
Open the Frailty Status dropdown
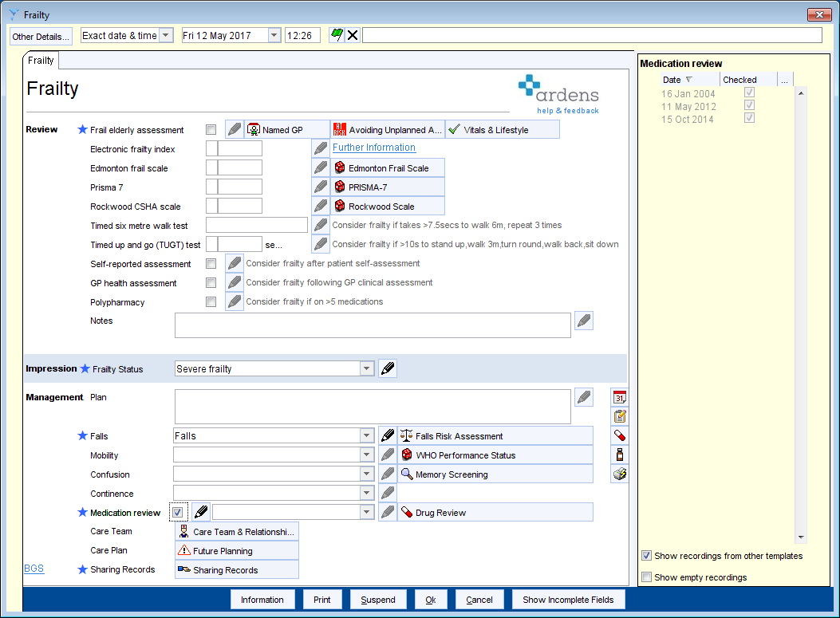(x=366, y=368)
